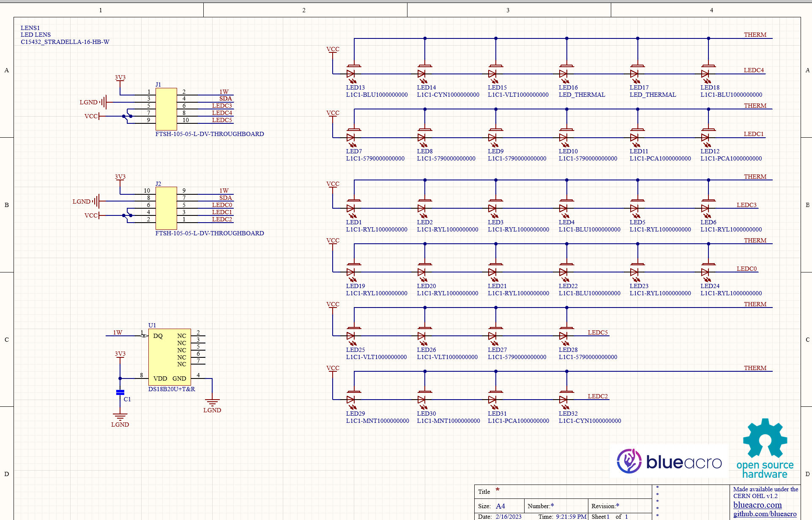Select the C15432_STRADELLA-16-HB-W text
Image resolution: width=812 pixels, height=520 pixels.
pos(65,42)
